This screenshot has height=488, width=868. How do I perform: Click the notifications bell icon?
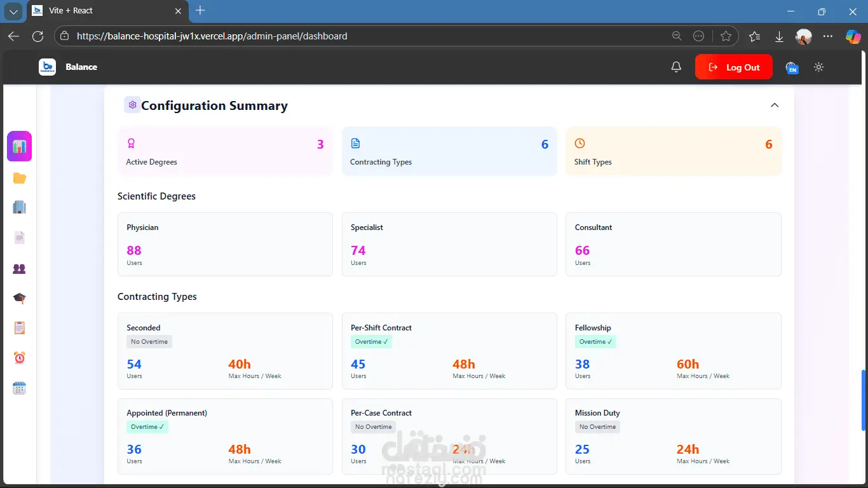[x=676, y=67]
